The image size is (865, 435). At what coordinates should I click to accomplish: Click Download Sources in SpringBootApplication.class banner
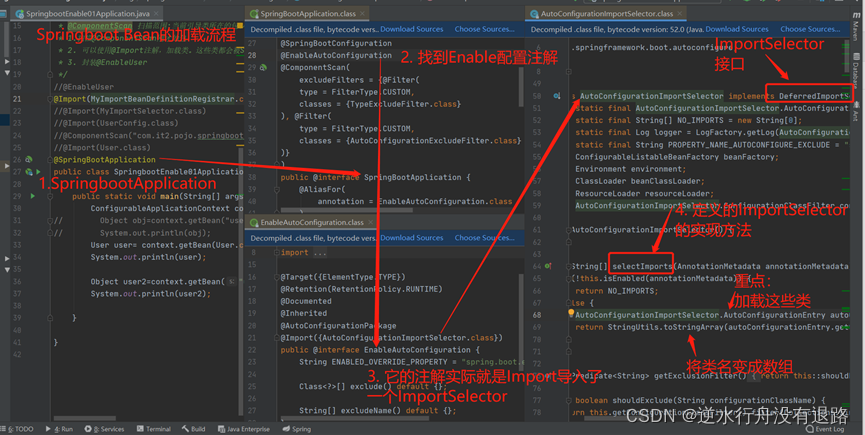coord(412,29)
